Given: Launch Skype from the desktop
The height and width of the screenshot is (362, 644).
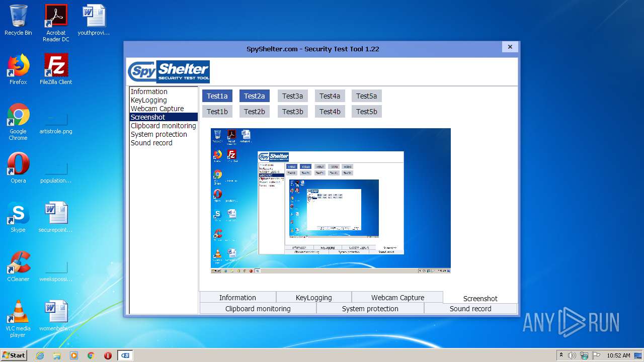Looking at the screenshot, I should [x=18, y=217].
